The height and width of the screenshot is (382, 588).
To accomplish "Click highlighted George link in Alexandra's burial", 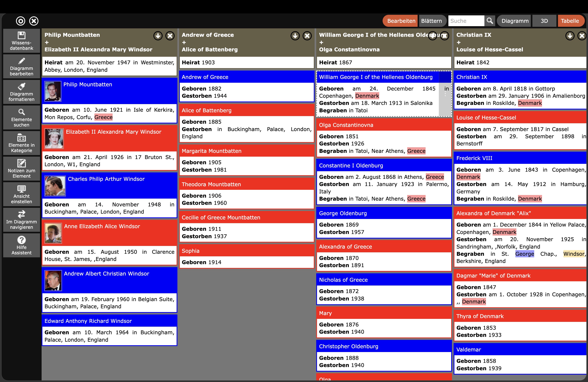I will pyautogui.click(x=525, y=254).
